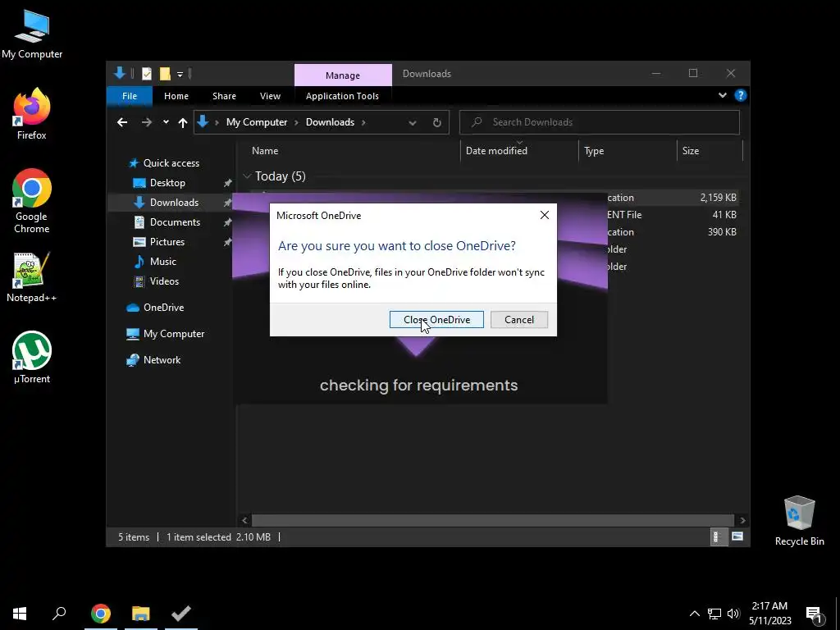Go forward with the forward arrow
Image resolution: width=840 pixels, height=630 pixels.
[146, 123]
